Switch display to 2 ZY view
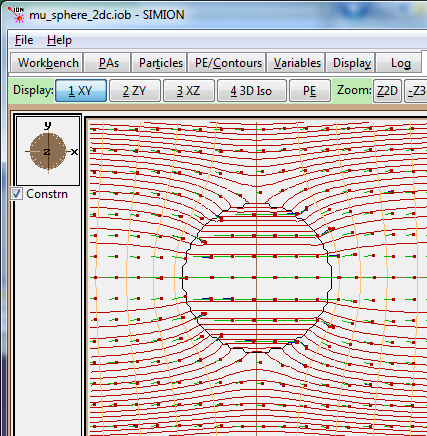This screenshot has height=436, width=427. click(135, 91)
